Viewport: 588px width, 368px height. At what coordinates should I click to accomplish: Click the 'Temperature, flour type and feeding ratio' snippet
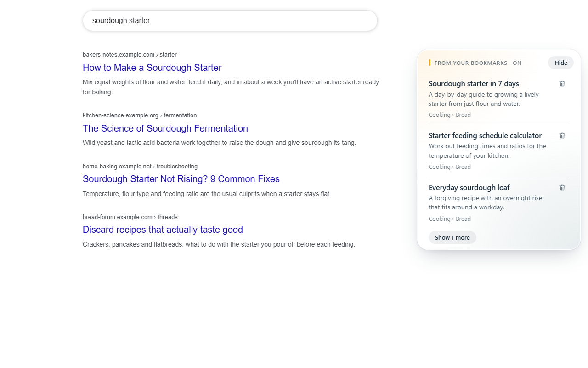tap(207, 194)
